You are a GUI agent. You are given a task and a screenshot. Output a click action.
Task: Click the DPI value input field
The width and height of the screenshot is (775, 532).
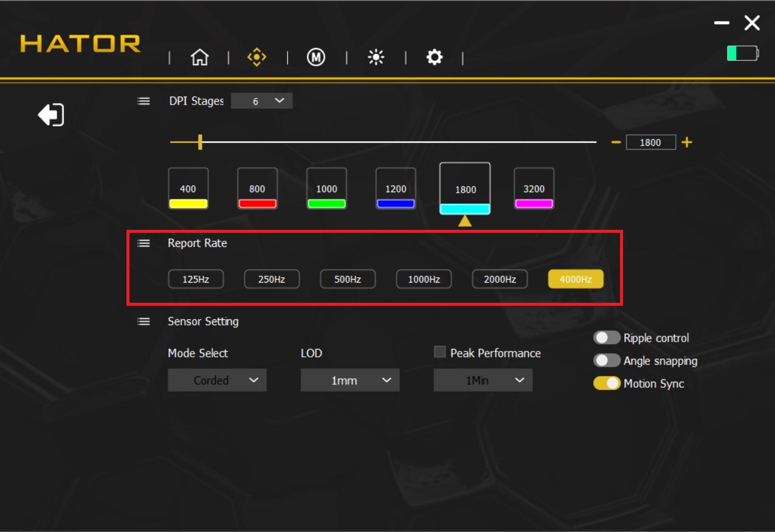tap(650, 142)
